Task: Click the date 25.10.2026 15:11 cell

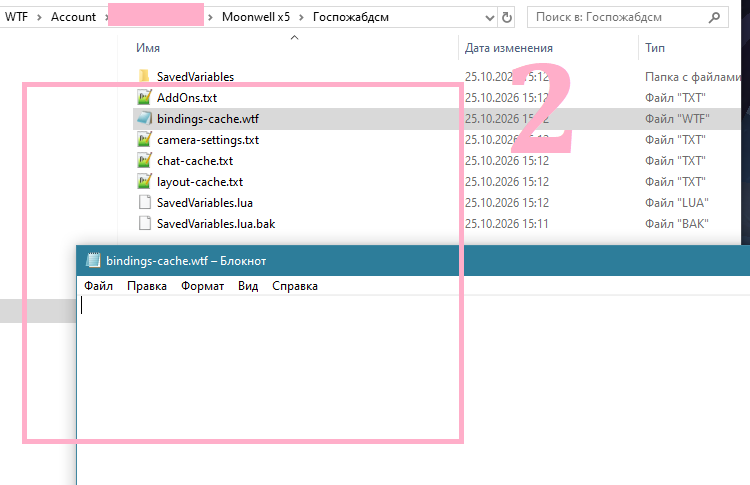Action: 507,224
